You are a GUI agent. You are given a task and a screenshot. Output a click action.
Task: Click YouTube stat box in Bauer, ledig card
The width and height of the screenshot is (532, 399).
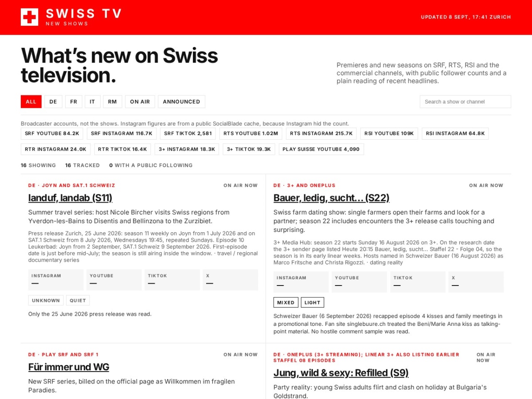[359, 282]
